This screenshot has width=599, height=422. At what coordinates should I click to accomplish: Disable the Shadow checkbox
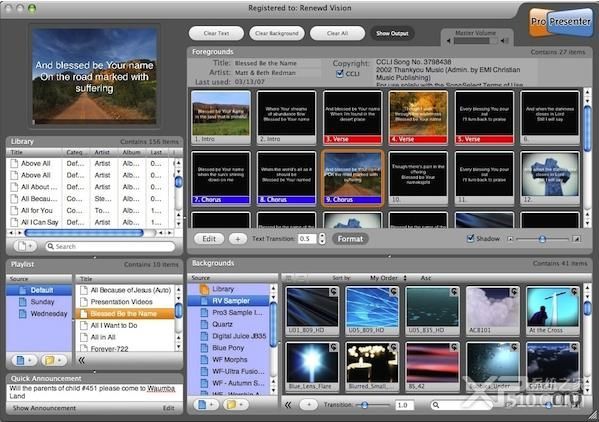coord(471,238)
